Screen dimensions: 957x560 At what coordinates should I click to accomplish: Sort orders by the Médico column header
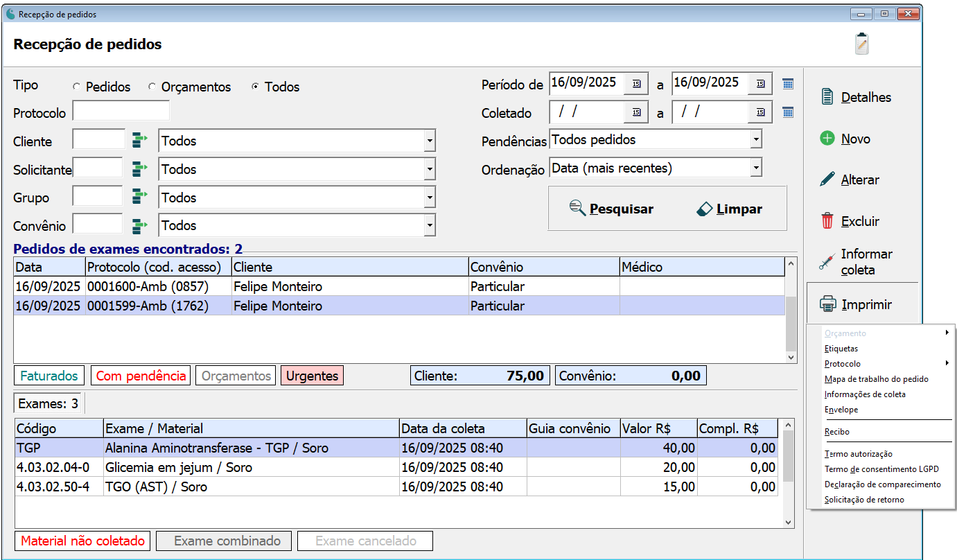[x=702, y=267]
